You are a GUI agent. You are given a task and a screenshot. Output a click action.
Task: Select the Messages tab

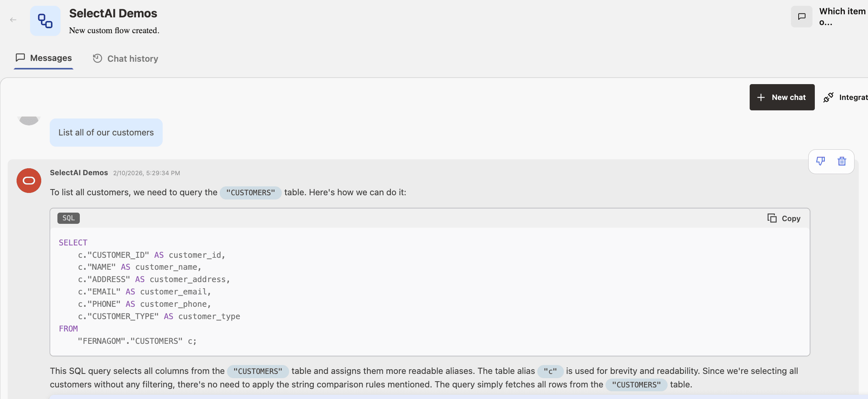[x=50, y=58]
